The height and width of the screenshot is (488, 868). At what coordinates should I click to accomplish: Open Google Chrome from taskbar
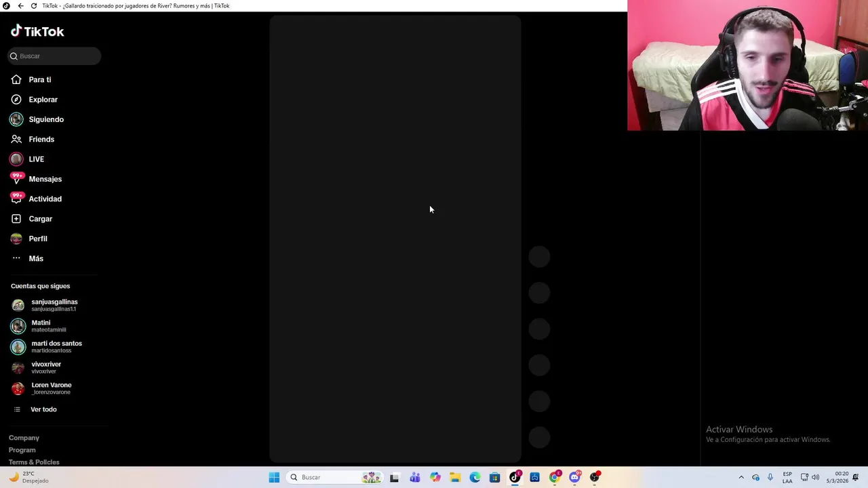point(555,477)
